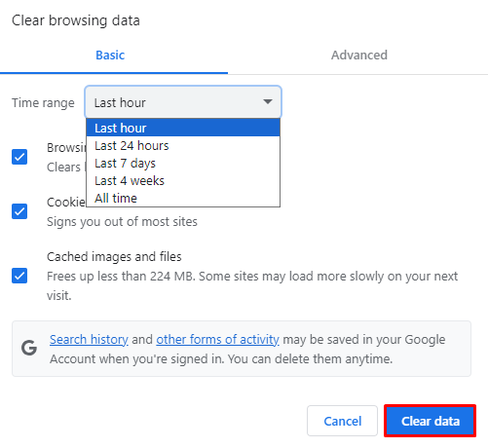
Task: Switch to the Advanced tab
Action: pos(359,56)
